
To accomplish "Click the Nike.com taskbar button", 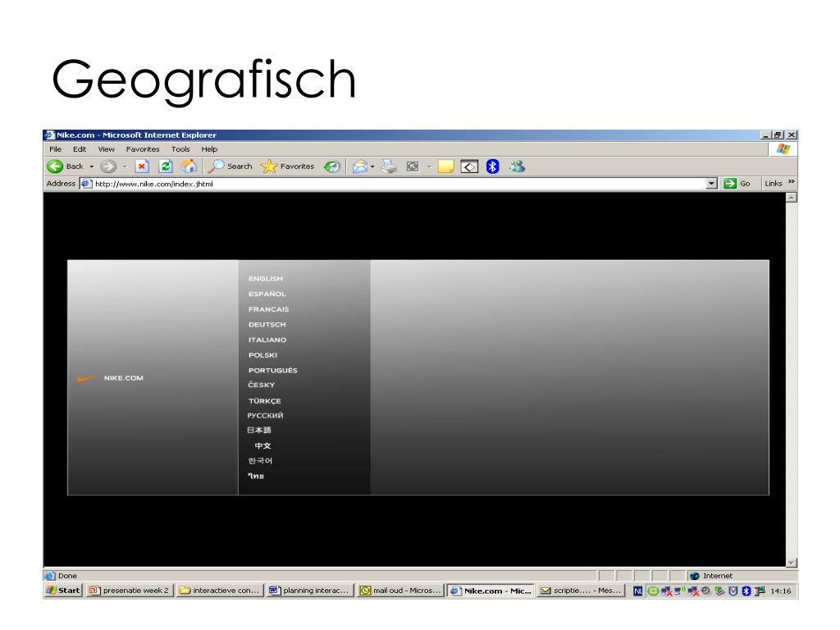I will (491, 591).
